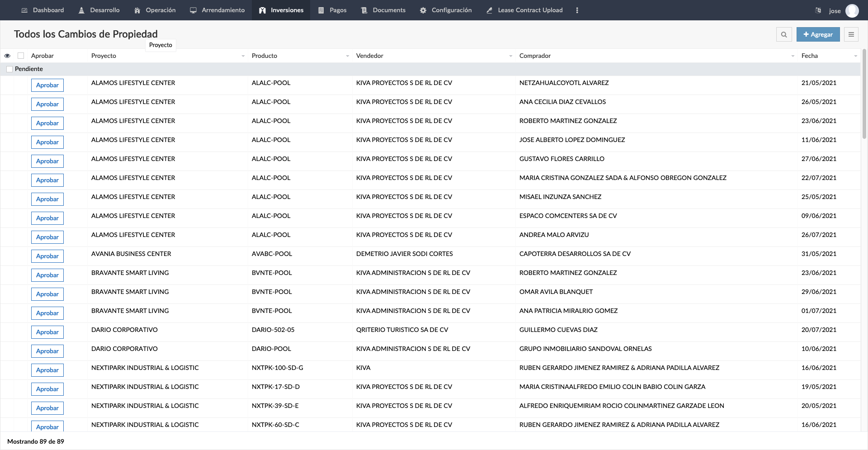This screenshot has height=450, width=868.
Task: Click the language translate icon beside jose
Action: (818, 10)
